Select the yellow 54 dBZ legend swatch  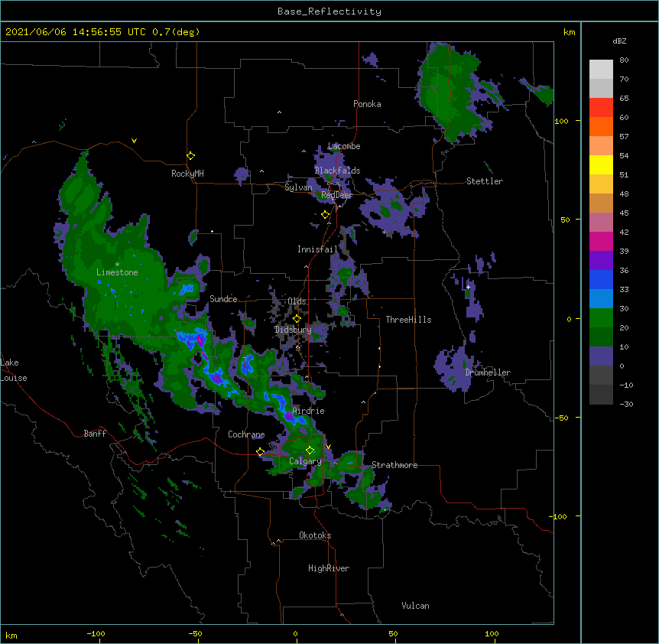601,164
